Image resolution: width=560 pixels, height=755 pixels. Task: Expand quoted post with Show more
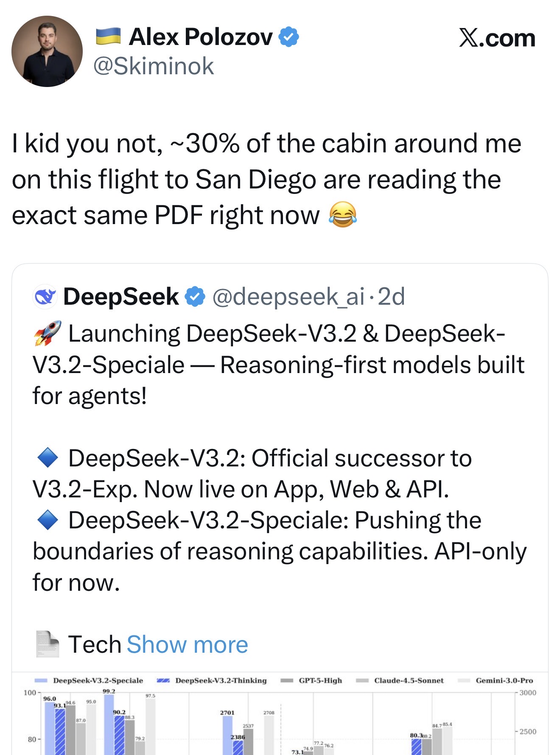pos(187,644)
